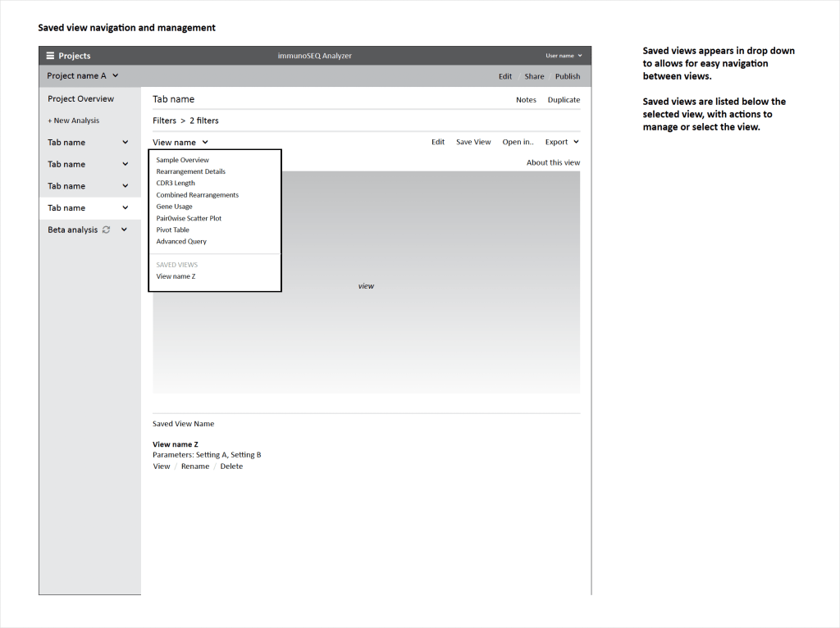Click Duplicate next to Tab name
This screenshot has height=628, width=840.
coord(564,100)
